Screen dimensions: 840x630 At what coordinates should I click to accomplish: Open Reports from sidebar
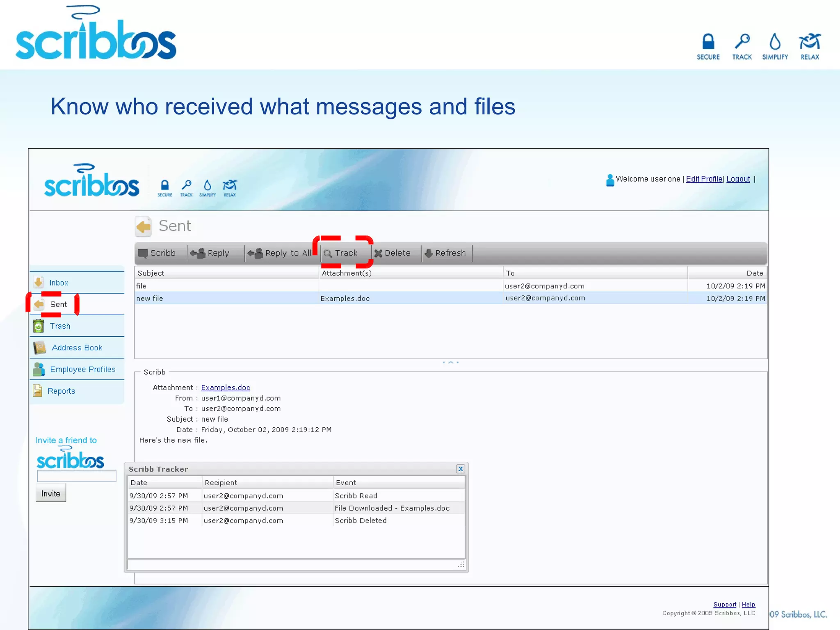pos(77,391)
